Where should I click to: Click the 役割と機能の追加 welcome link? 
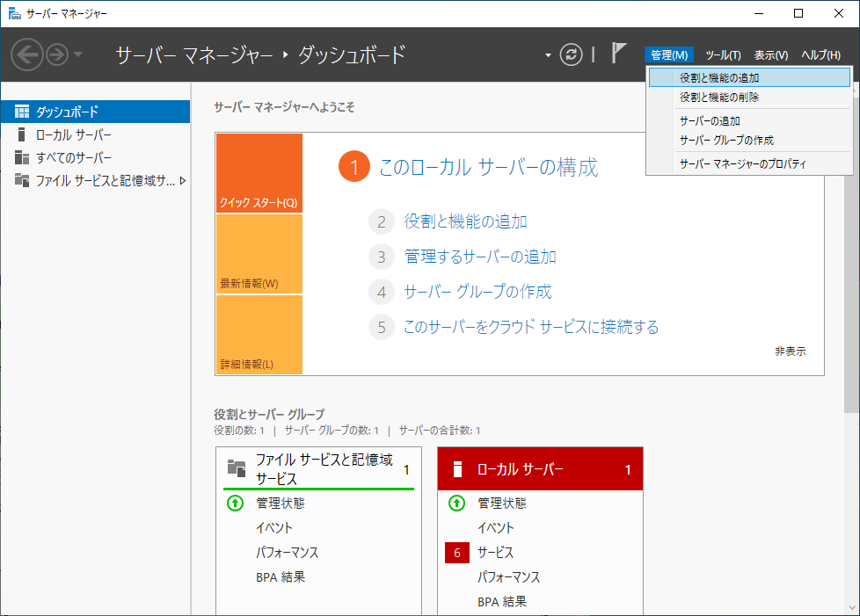click(466, 221)
